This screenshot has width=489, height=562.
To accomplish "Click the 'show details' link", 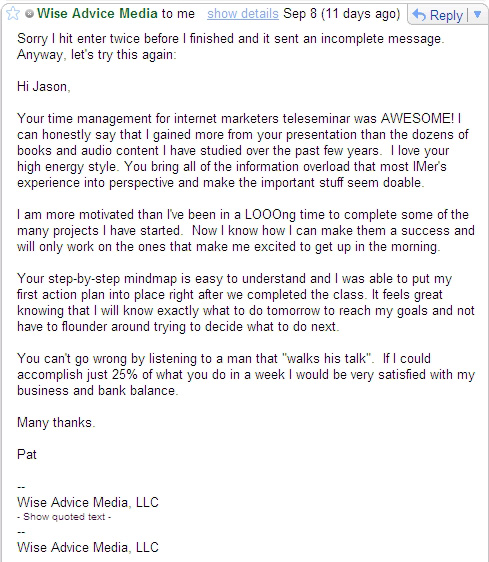I will coord(243,14).
